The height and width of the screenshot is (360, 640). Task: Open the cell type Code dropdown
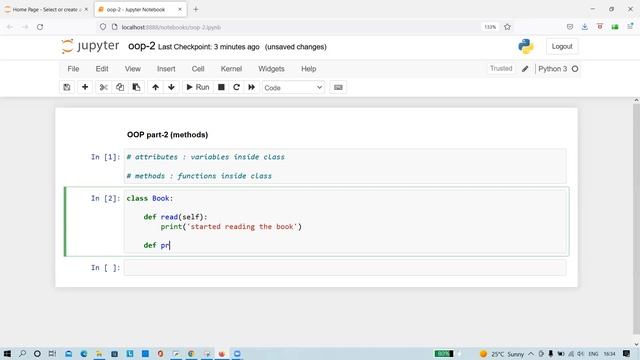(293, 88)
